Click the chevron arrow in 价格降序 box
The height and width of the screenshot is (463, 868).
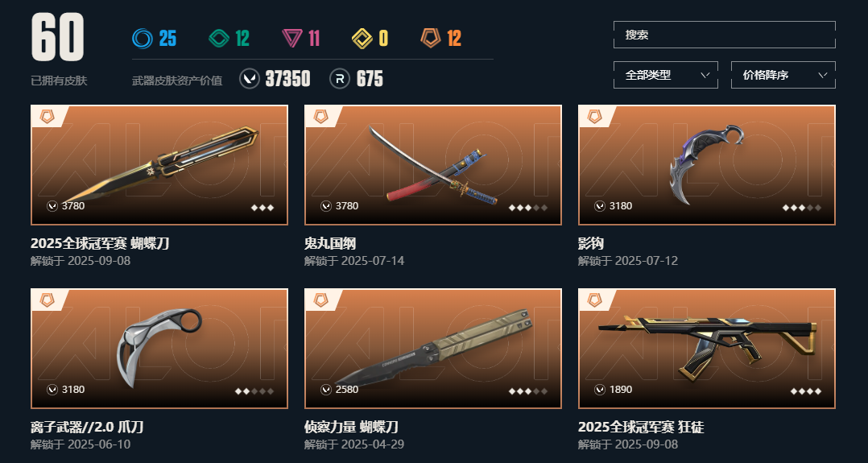pyautogui.click(x=823, y=75)
